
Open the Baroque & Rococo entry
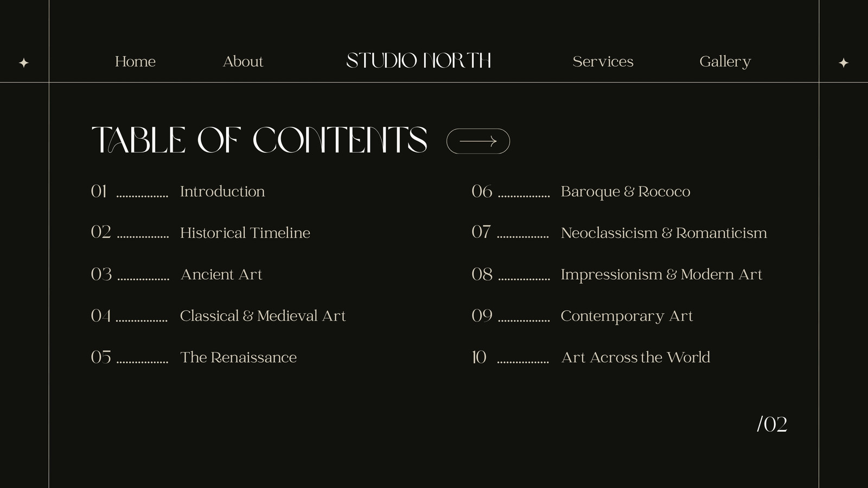(x=626, y=192)
